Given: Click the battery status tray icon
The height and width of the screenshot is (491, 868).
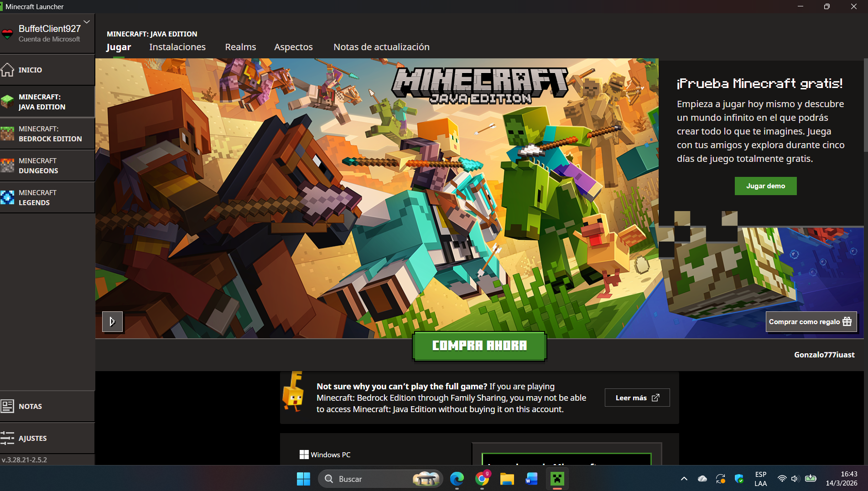Looking at the screenshot, I should 811,479.
